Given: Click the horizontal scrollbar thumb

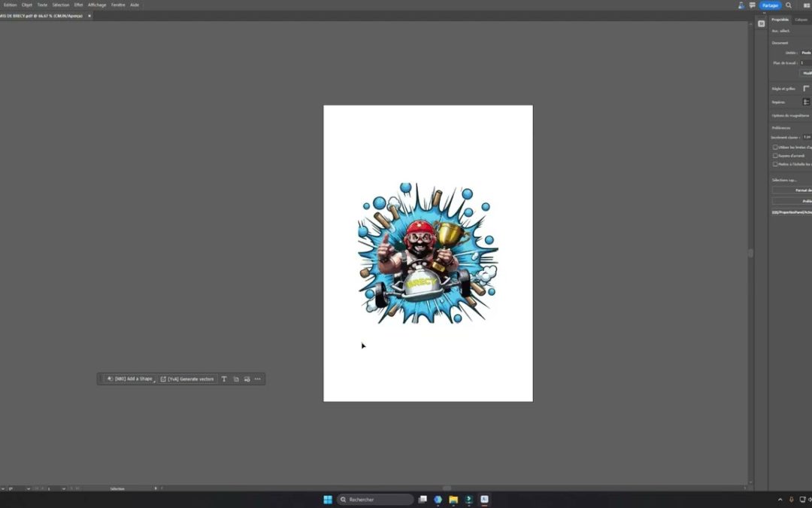Looking at the screenshot, I should coord(447,488).
